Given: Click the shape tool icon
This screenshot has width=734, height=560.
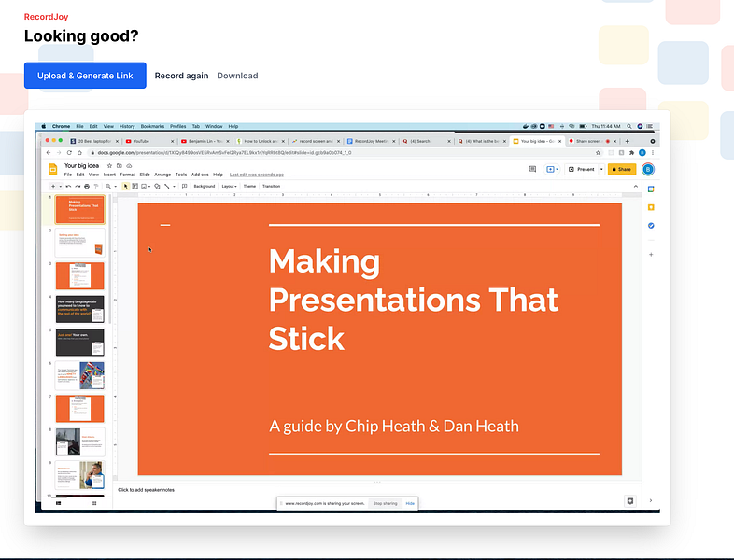Looking at the screenshot, I should [x=157, y=186].
